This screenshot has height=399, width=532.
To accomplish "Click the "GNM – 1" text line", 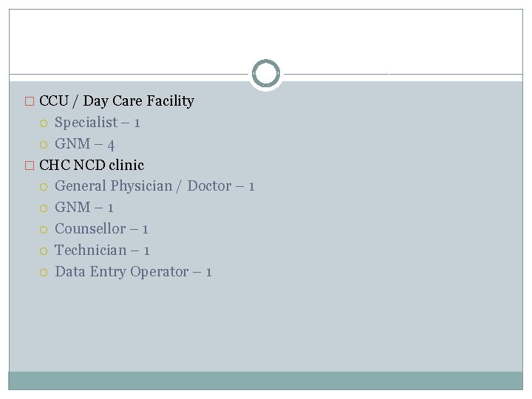I will [84, 208].
